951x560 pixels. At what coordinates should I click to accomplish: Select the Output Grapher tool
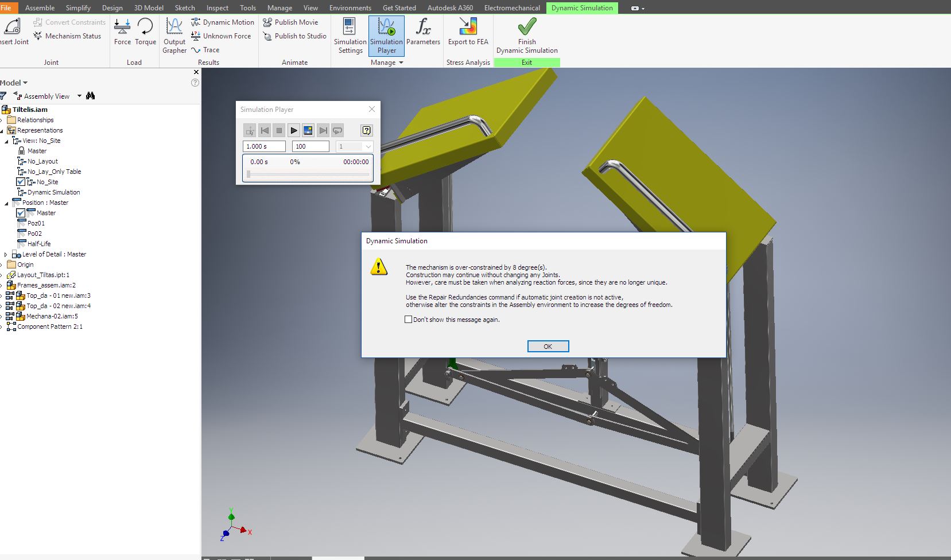(174, 36)
